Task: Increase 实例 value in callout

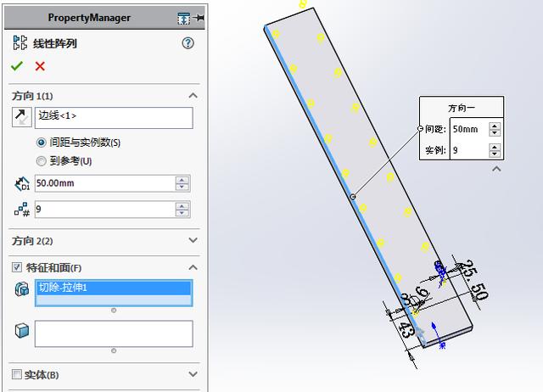Action: [495, 147]
